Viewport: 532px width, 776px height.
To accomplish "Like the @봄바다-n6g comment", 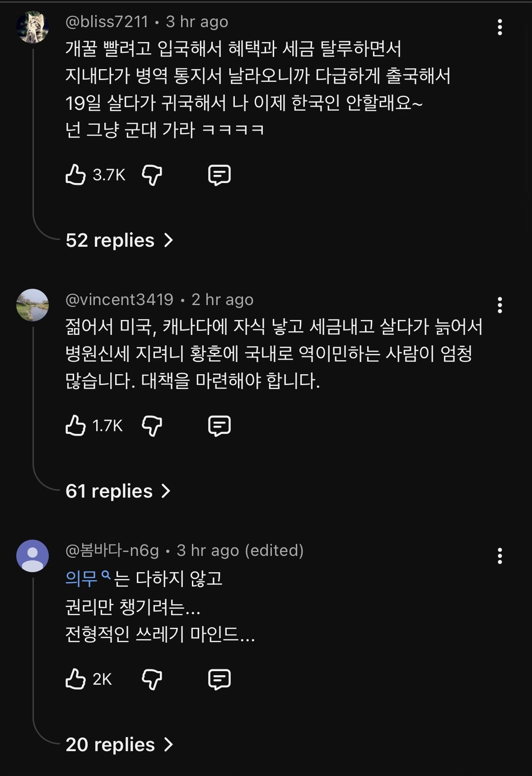I will click(75, 679).
